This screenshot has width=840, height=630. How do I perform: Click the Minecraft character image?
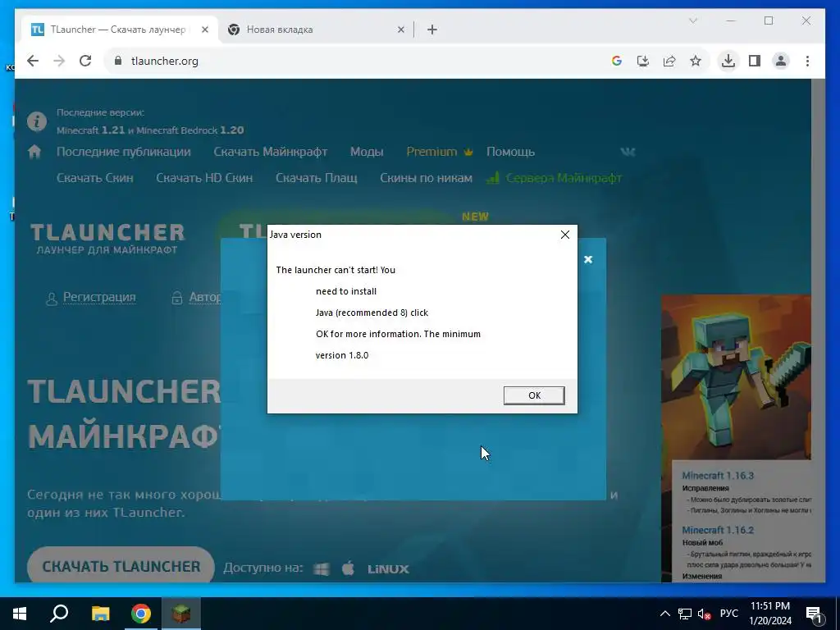pos(736,377)
